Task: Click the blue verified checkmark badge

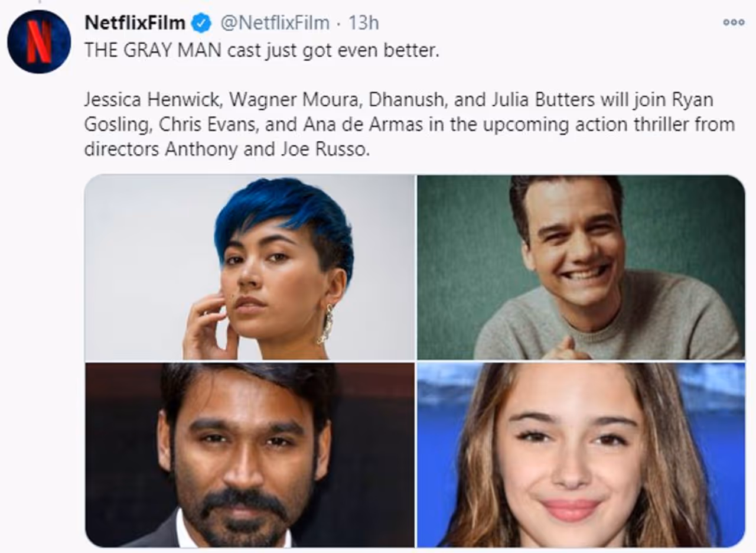Action: click(x=203, y=23)
